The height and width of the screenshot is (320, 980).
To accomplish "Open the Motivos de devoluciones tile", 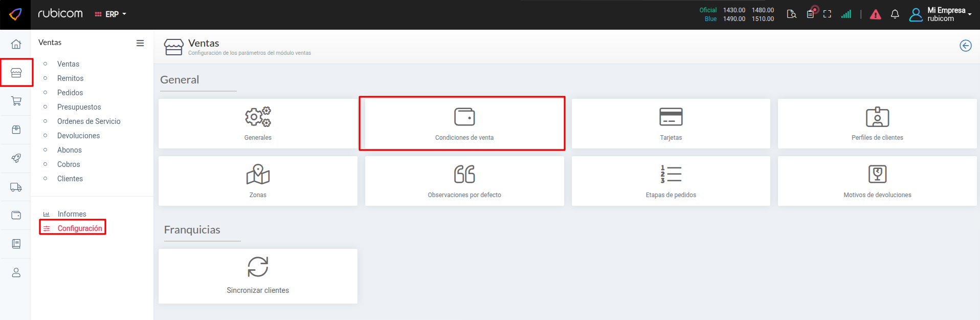I will point(877,181).
